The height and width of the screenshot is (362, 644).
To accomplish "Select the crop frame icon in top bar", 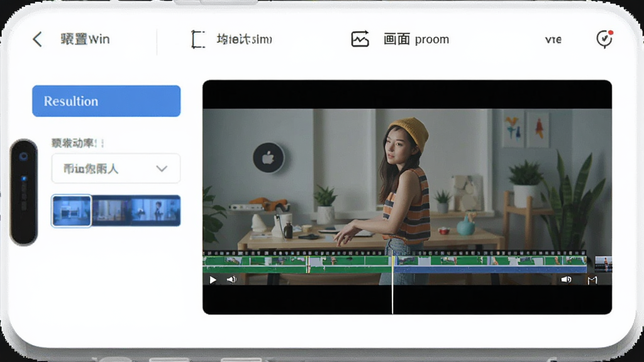I will click(x=198, y=40).
